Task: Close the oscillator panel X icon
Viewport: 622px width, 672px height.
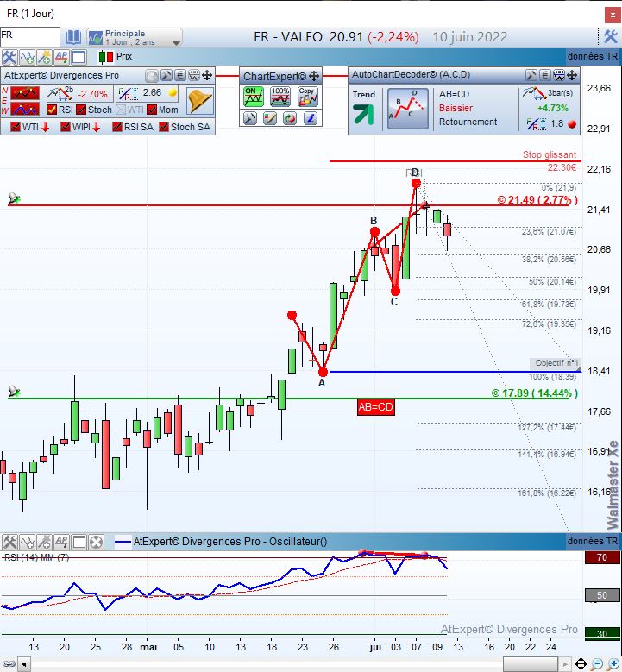Action: coord(97,542)
